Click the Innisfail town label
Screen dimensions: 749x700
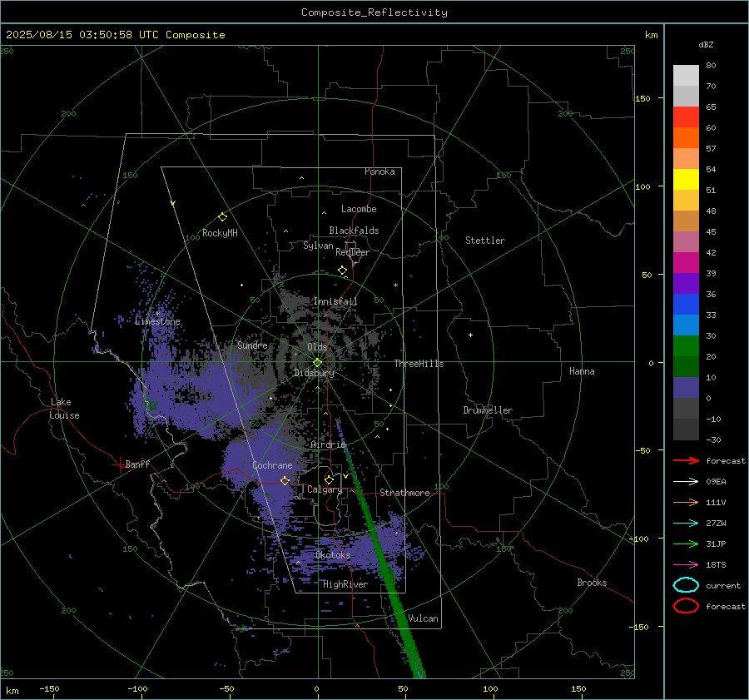pos(335,301)
